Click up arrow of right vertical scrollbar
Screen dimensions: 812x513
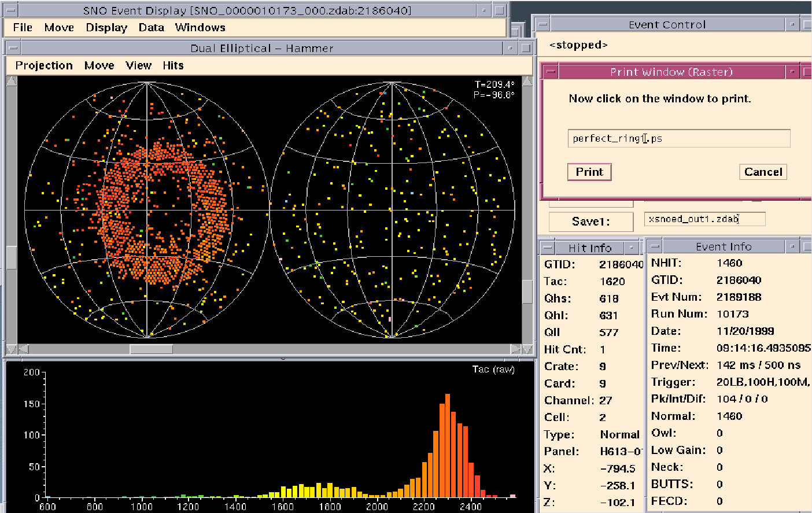(x=527, y=82)
